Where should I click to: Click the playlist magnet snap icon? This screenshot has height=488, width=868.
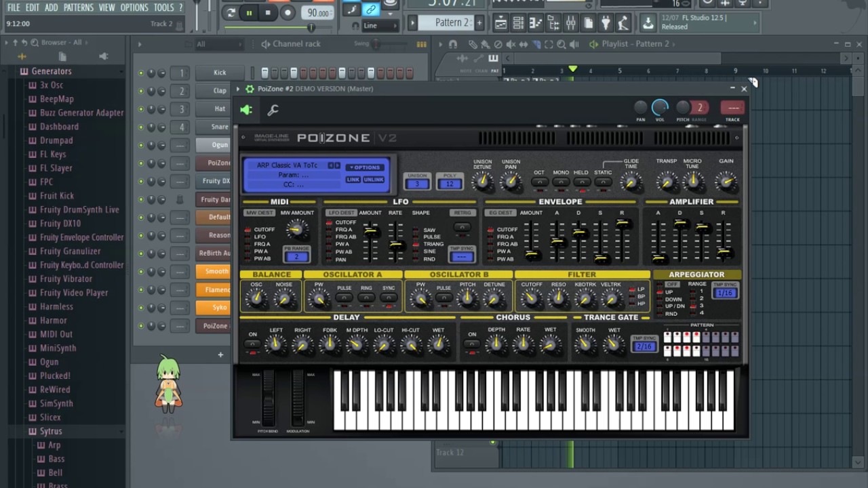(x=452, y=44)
